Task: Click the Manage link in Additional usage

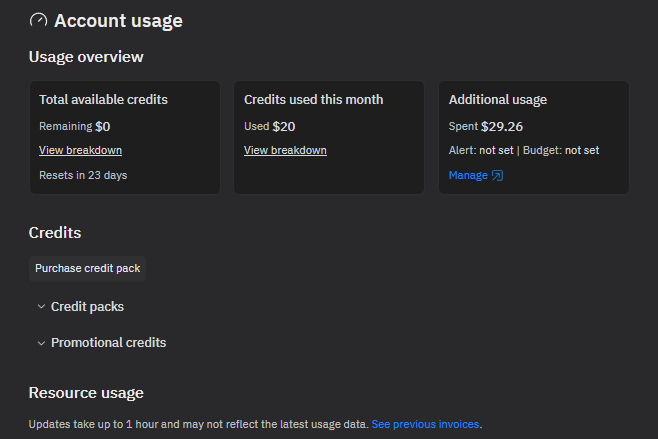Action: point(468,176)
